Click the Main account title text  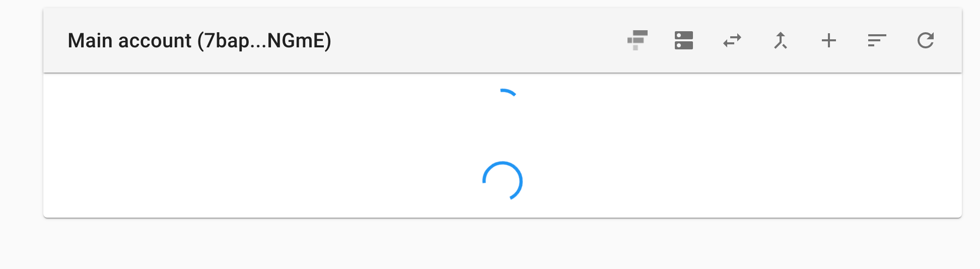pyautogui.click(x=130, y=40)
